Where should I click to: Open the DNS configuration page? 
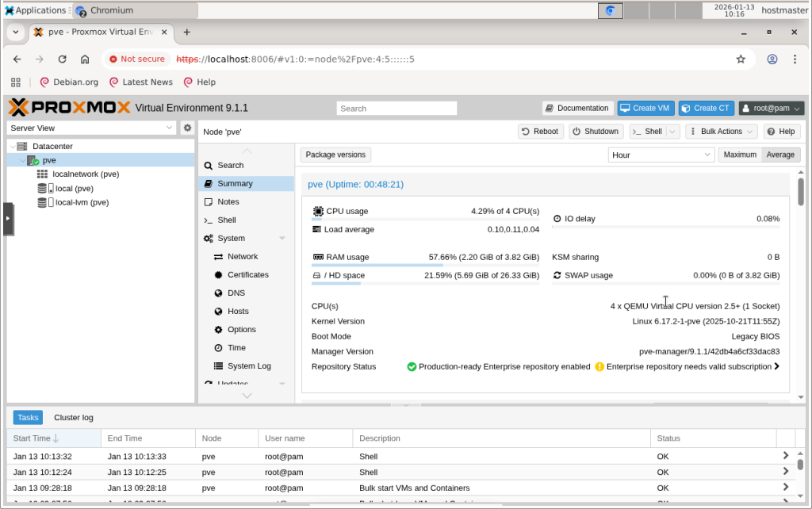[x=236, y=293]
